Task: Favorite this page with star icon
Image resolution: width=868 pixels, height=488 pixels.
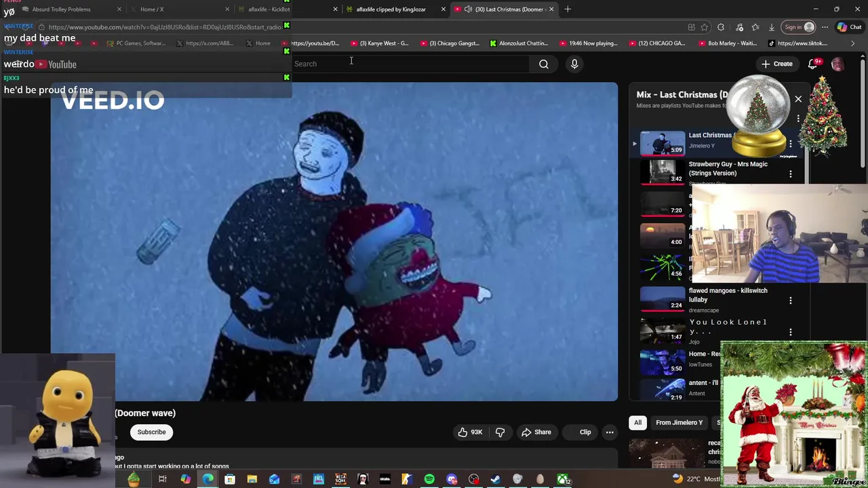Action: [705, 27]
